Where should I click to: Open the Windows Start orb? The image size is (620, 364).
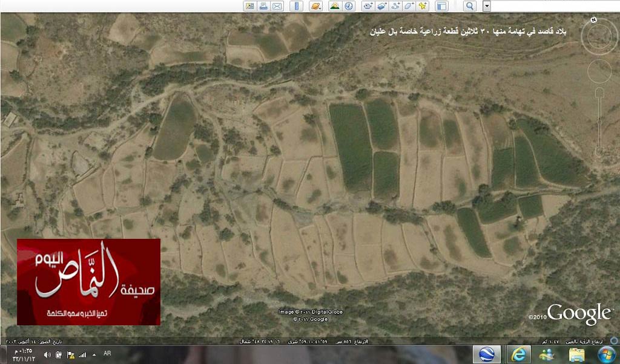[x=606, y=354]
